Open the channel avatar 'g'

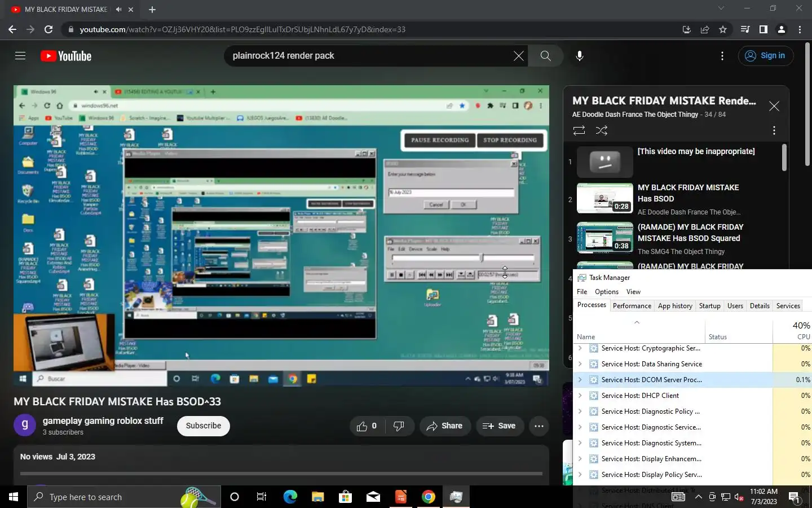[x=25, y=425]
